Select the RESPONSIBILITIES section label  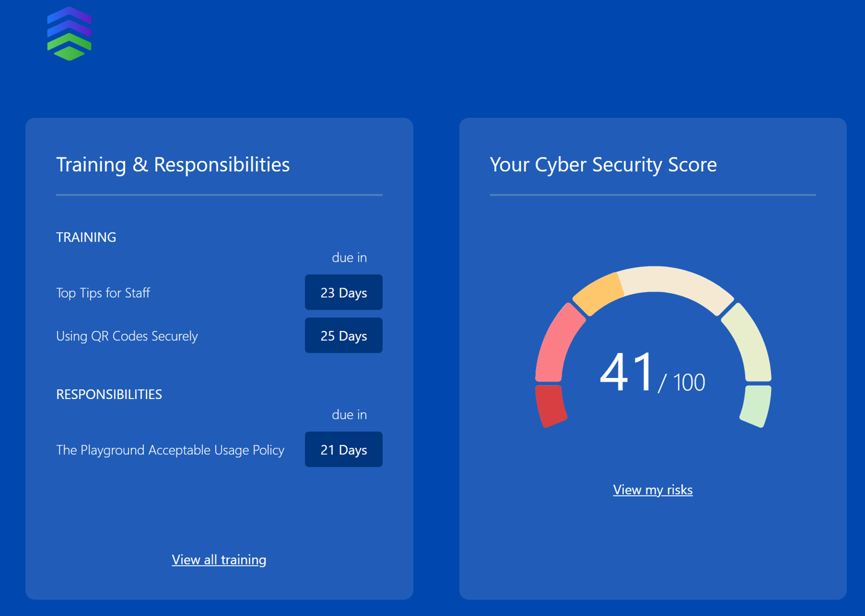point(109,394)
